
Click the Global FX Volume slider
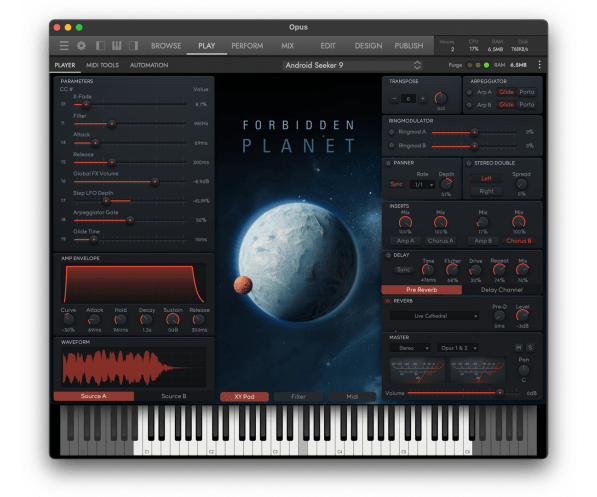click(130, 182)
